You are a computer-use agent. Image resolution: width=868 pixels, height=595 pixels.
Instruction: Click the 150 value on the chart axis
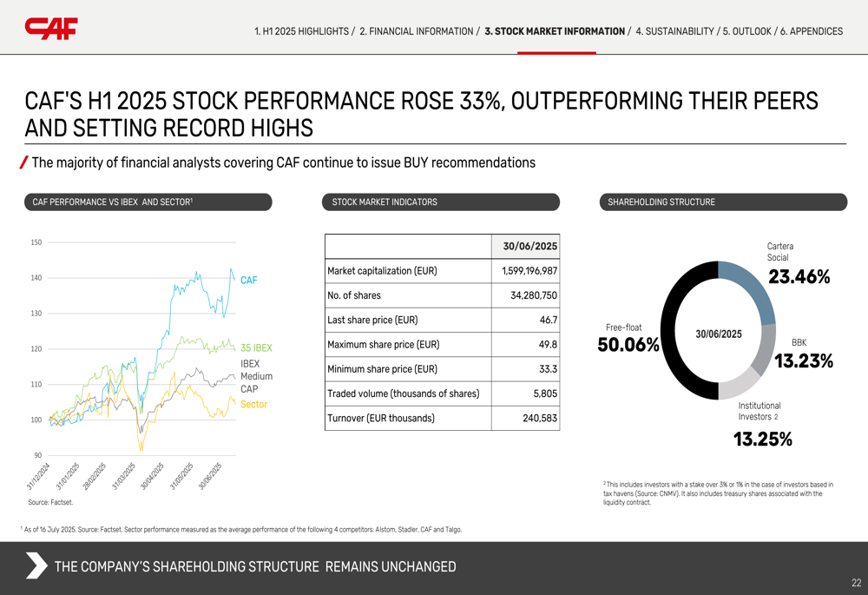point(36,242)
